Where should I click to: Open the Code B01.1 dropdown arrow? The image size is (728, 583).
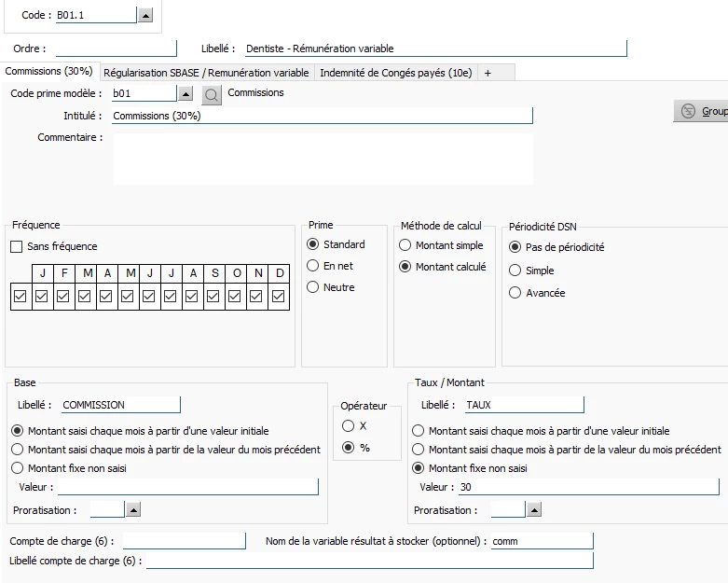[144, 16]
